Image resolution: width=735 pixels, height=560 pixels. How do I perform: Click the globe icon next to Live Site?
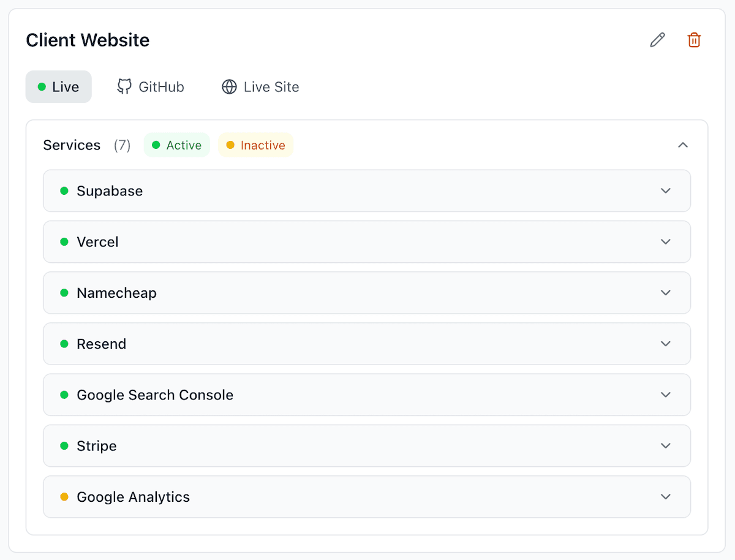(x=229, y=86)
